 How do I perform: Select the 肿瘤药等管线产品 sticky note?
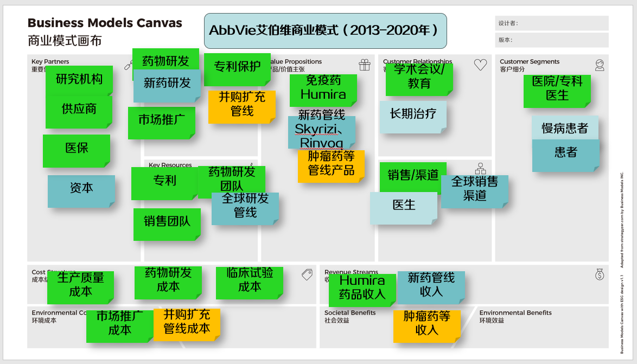click(331, 166)
